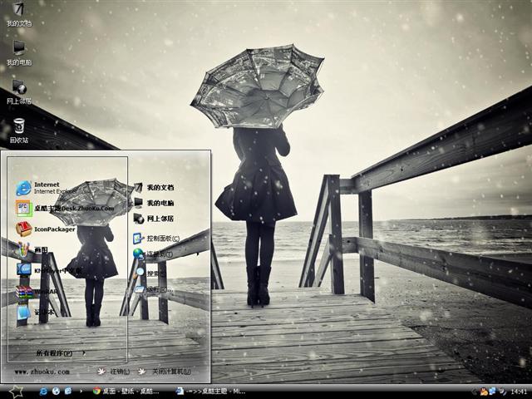Screen dimensions: 532x399
Task: Click the blue network computers tray icon
Action: tap(492, 392)
